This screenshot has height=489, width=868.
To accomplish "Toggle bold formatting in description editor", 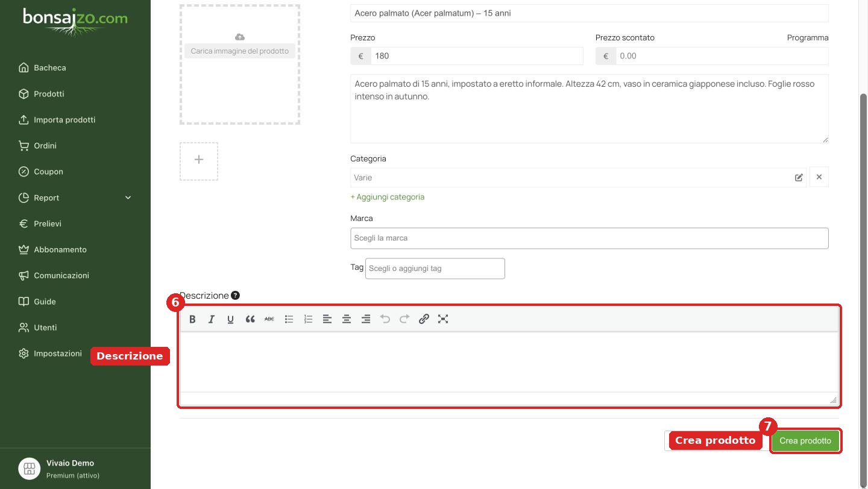I will 192,319.
